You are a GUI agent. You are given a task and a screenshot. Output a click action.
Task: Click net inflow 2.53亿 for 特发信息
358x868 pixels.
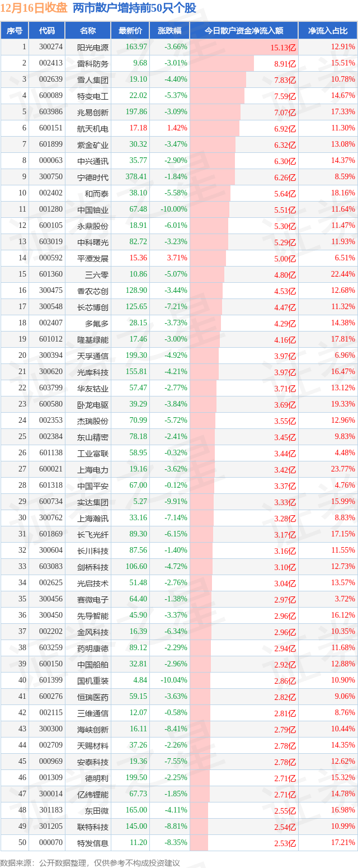pyautogui.click(x=285, y=843)
